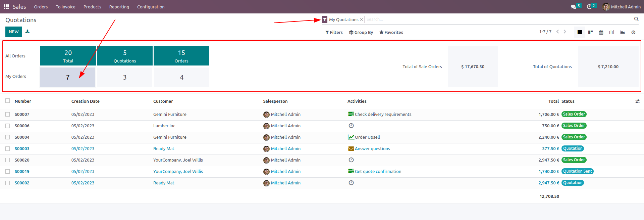
Task: Click Get quote confirmation activity icon
Action: [351, 171]
